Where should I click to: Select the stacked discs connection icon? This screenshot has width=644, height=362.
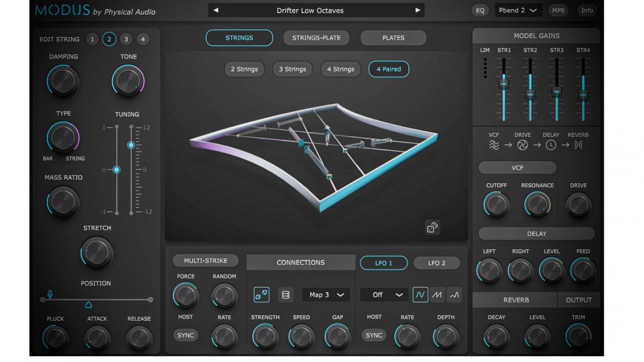click(286, 294)
